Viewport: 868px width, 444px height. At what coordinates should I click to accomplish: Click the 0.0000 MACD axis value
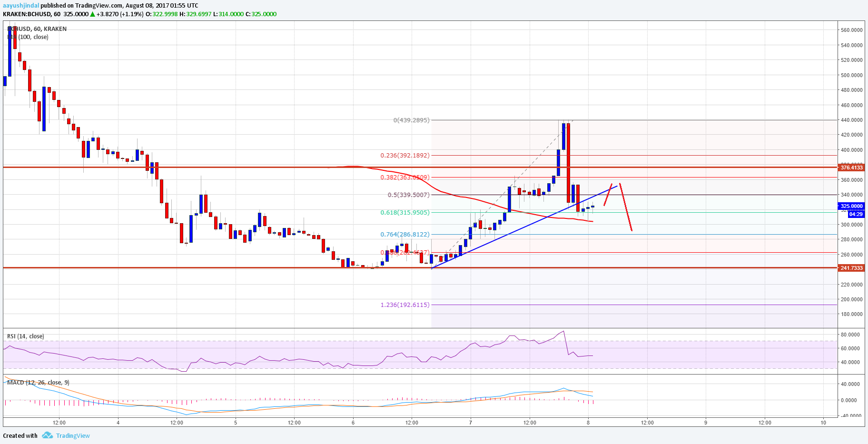[x=849, y=400]
